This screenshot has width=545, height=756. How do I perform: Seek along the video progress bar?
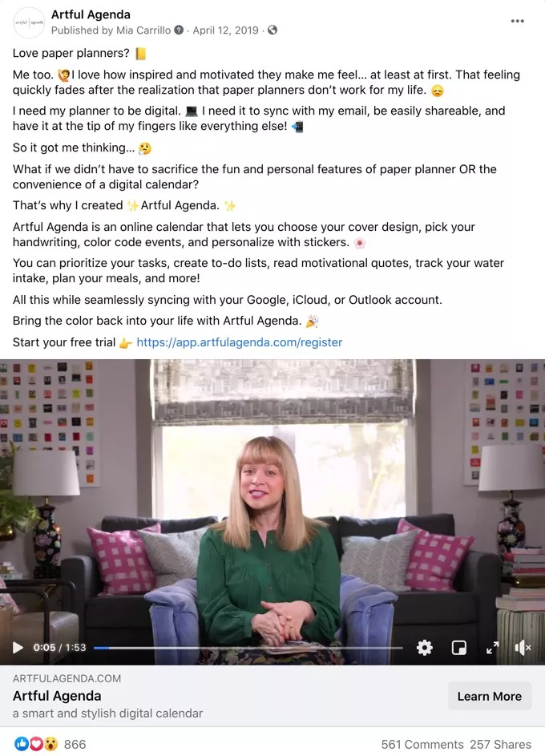click(x=248, y=648)
